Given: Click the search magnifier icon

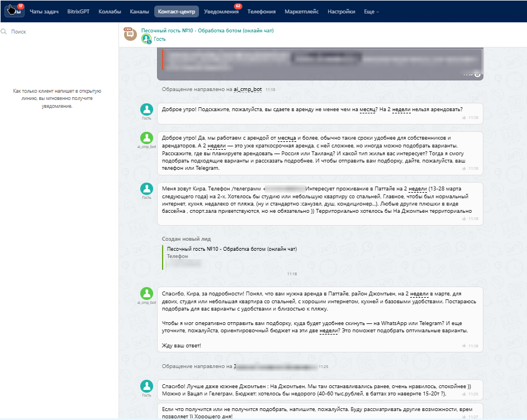Looking at the screenshot, I should [4, 31].
